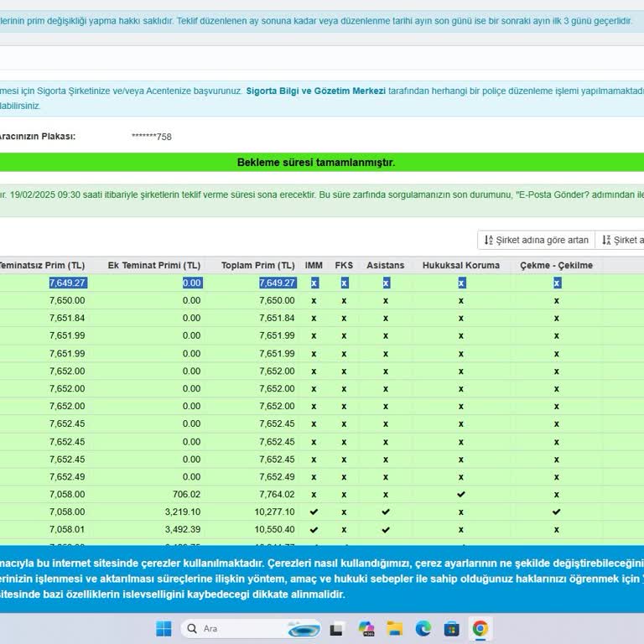
Task: Click Asistans checkmark in 10,277.10 row
Action: coord(385,512)
